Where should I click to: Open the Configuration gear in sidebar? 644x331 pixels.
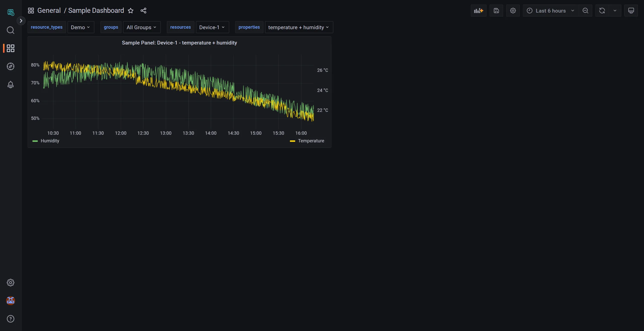click(x=11, y=282)
